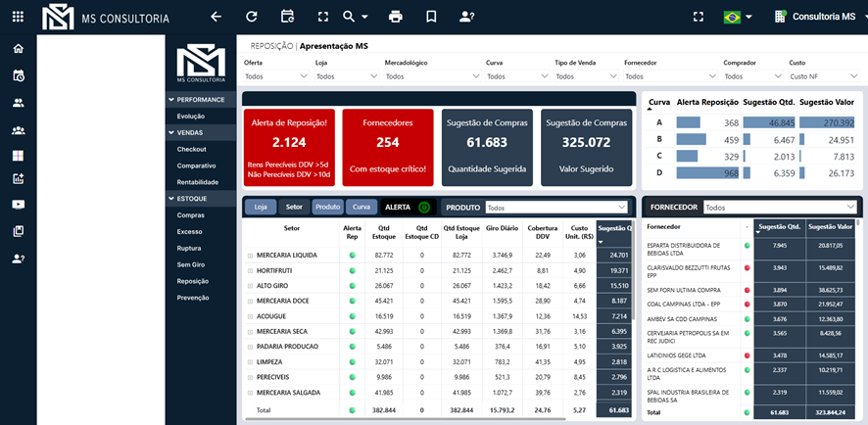Open the Reposição menu item under Estoque
The width and height of the screenshot is (868, 425).
point(193,281)
